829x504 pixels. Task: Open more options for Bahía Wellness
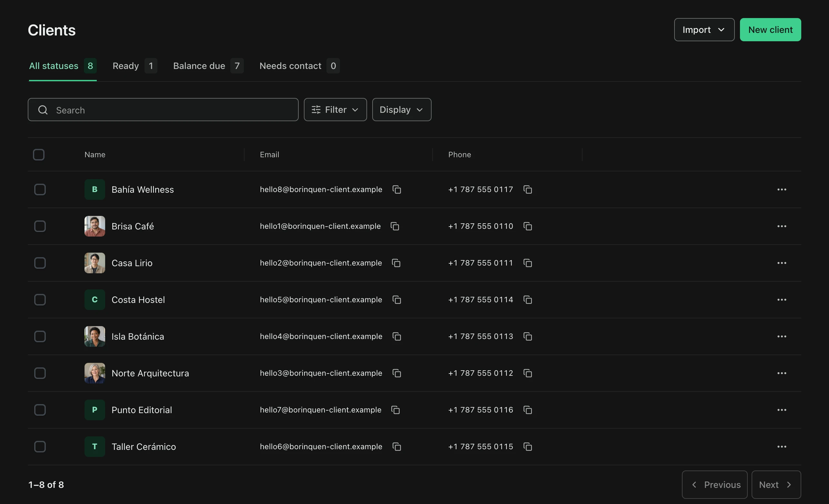(x=782, y=189)
